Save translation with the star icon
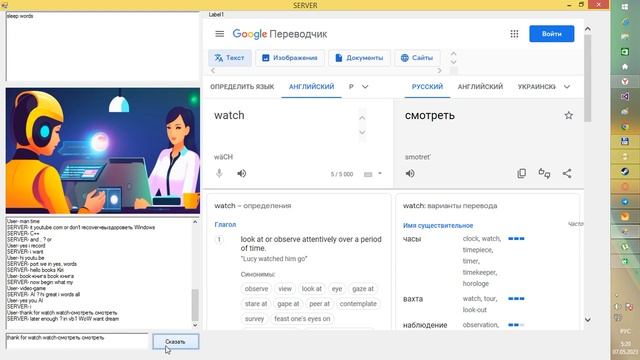This screenshot has height=360, width=640. tap(568, 116)
